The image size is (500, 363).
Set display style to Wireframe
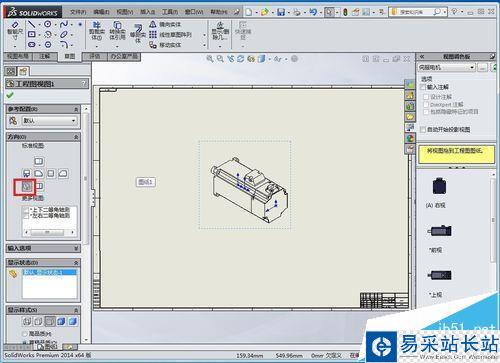coord(26,321)
